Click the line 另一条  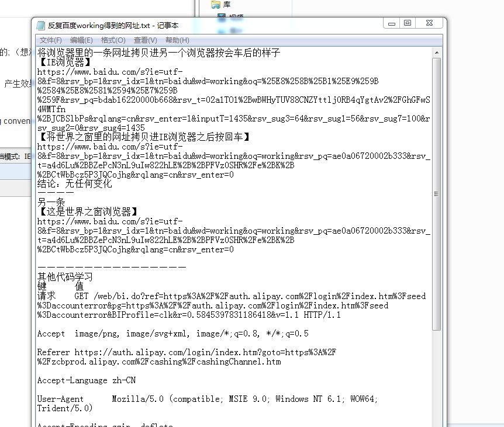51,202
